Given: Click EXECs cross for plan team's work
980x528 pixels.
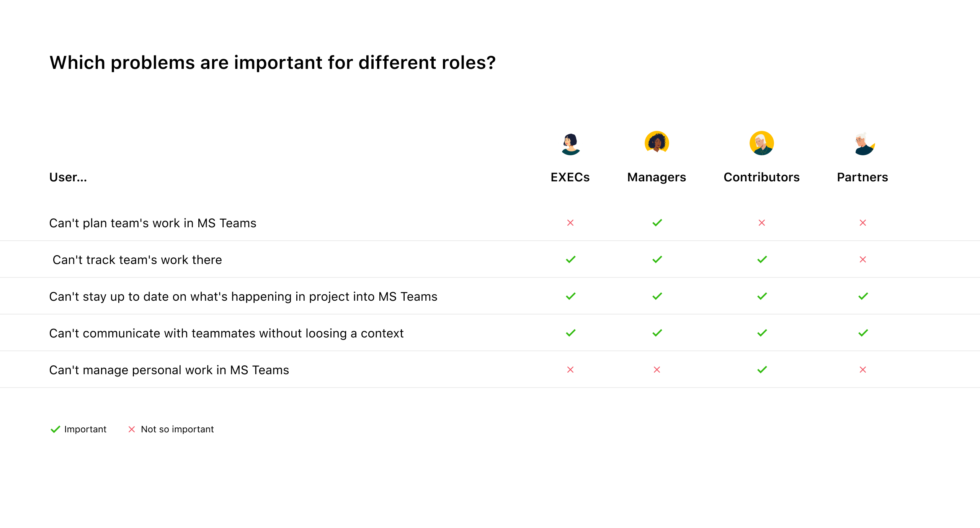Looking at the screenshot, I should tap(570, 223).
